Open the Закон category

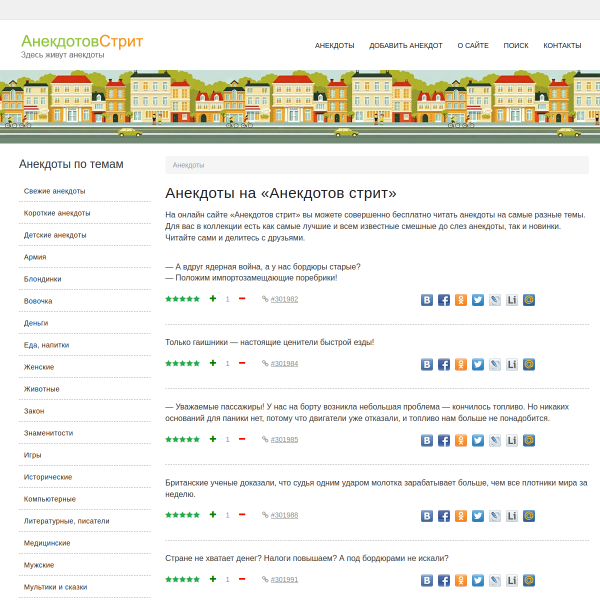coord(34,411)
